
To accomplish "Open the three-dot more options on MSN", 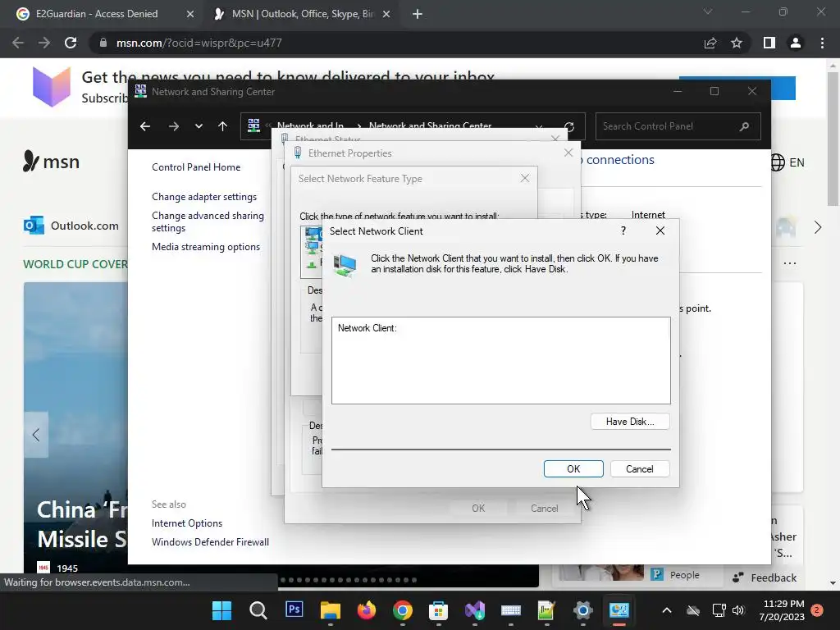I will (x=790, y=263).
